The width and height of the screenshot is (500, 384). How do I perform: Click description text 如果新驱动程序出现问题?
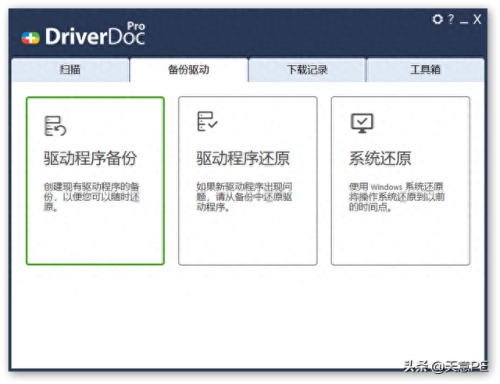pos(244,197)
